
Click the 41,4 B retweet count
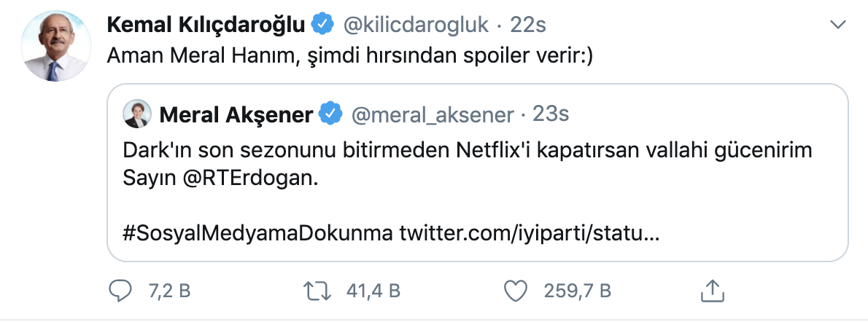pyautogui.click(x=372, y=291)
